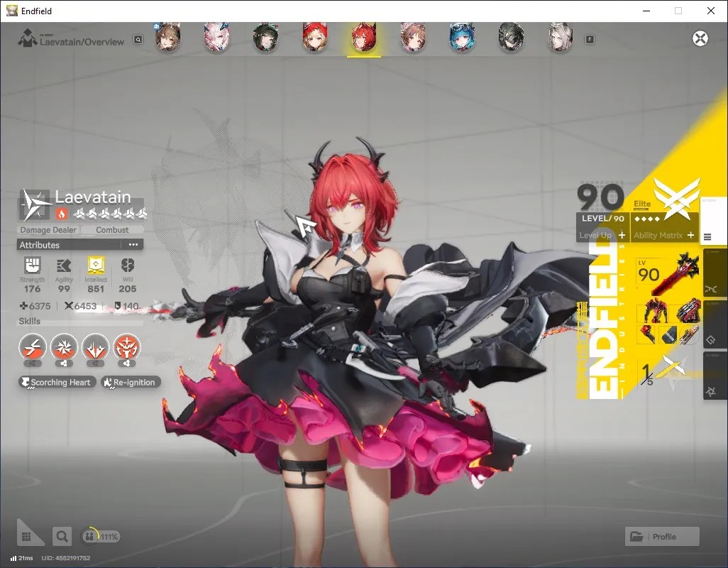Expand Attributes details with the three-dots button
The width and height of the screenshot is (728, 568).
[x=133, y=245]
